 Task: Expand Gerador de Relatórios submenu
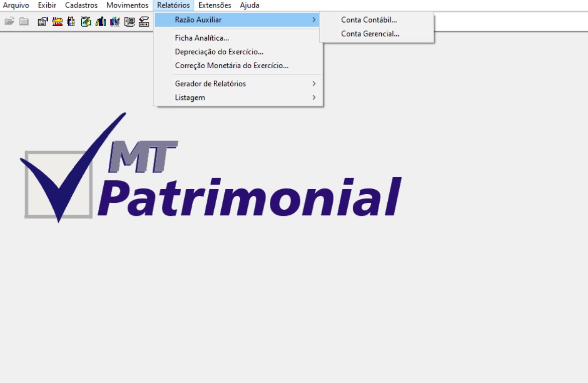[x=237, y=84]
